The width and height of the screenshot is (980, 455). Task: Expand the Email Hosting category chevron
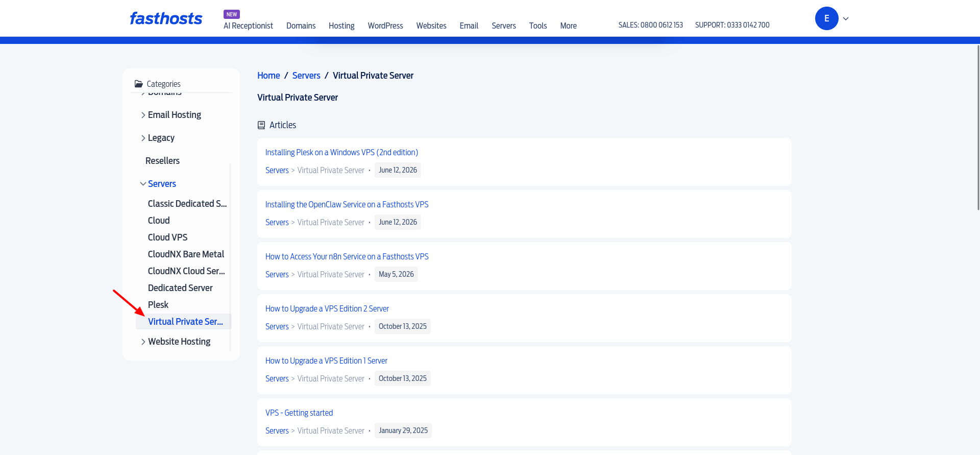143,115
